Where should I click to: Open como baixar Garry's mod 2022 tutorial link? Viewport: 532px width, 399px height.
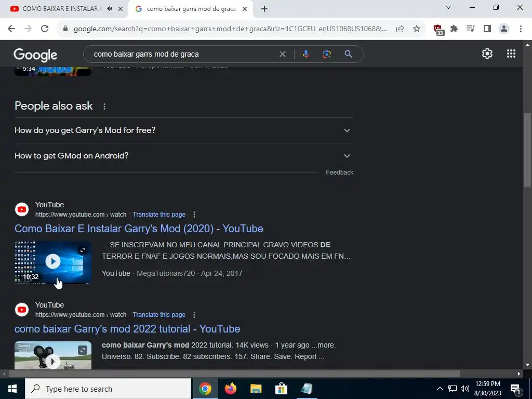click(127, 329)
